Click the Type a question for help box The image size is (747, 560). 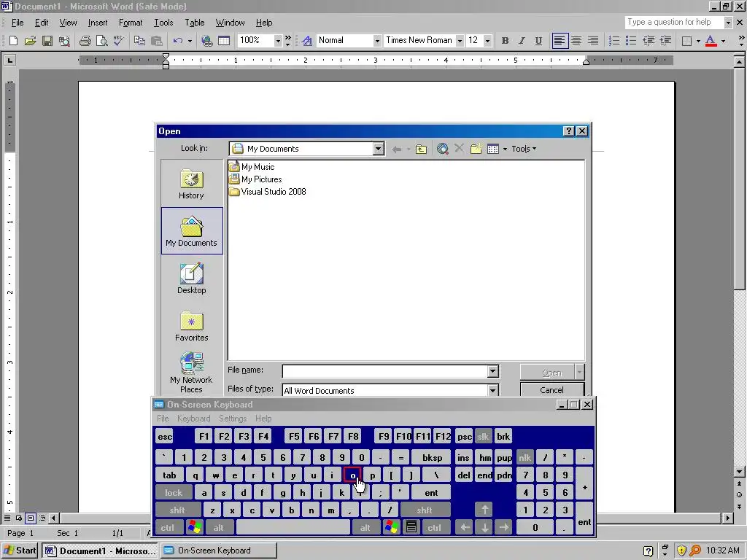(x=674, y=22)
